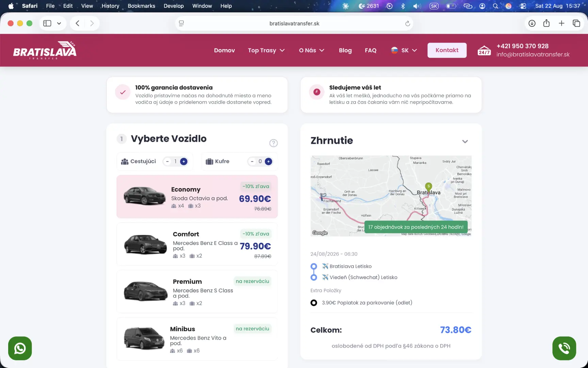Open the SK language dropdown
This screenshot has height=368, width=588.
pos(404,50)
